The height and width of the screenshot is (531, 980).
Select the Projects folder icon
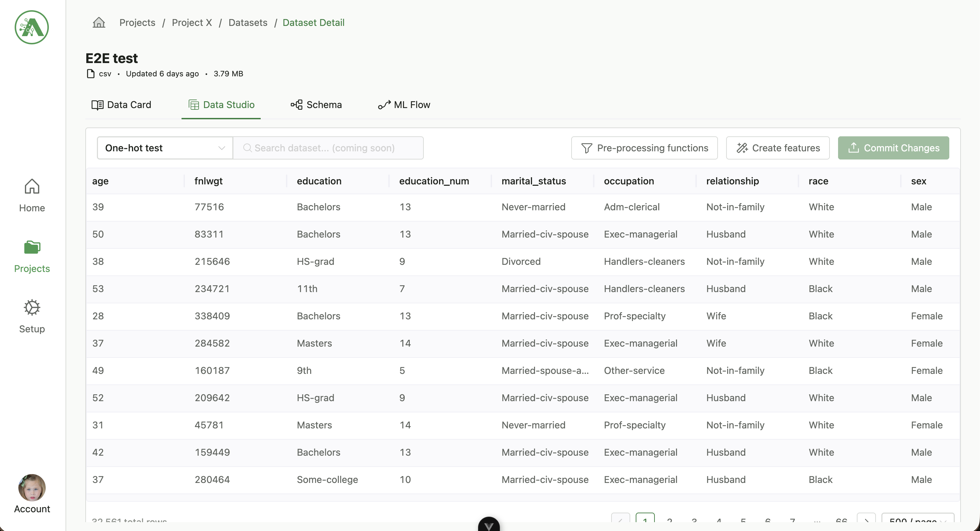pos(32,247)
